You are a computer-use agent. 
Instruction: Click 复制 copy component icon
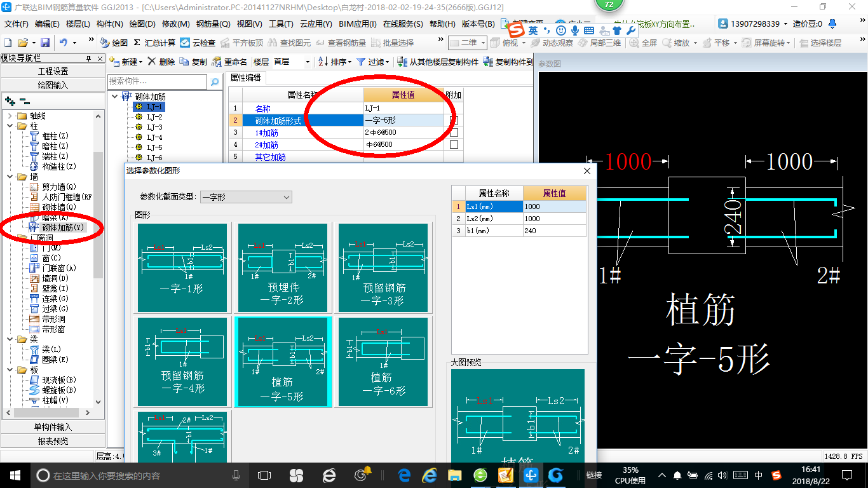(x=193, y=62)
